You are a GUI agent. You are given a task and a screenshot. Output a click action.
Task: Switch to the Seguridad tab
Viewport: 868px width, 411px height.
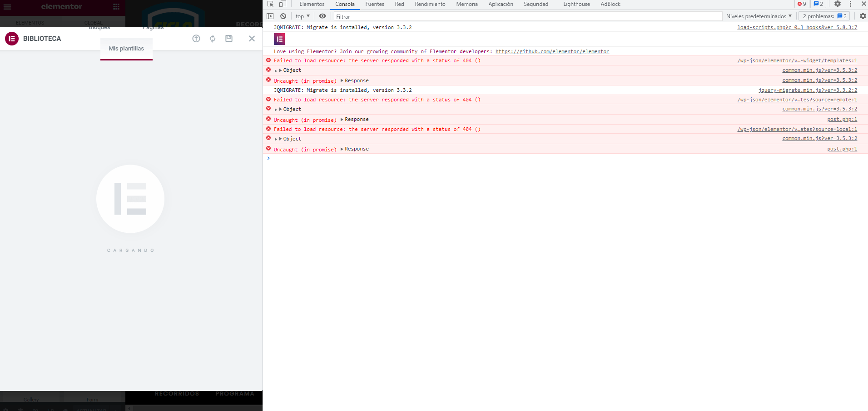[536, 4]
